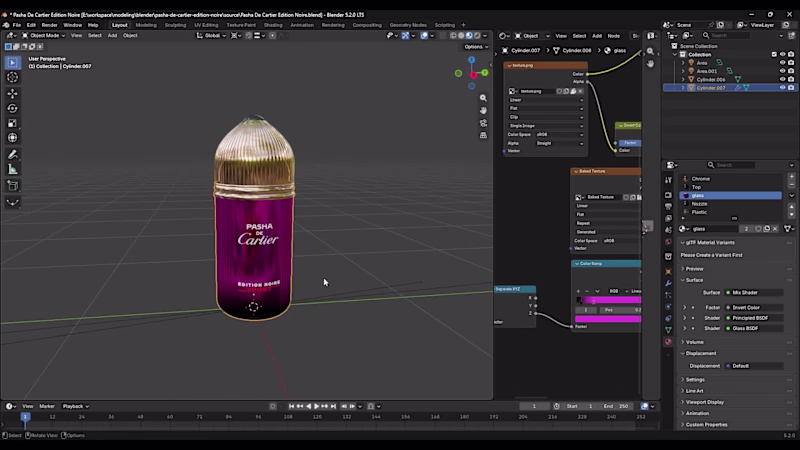Hide Cylinder.006 in viewport

[783, 79]
